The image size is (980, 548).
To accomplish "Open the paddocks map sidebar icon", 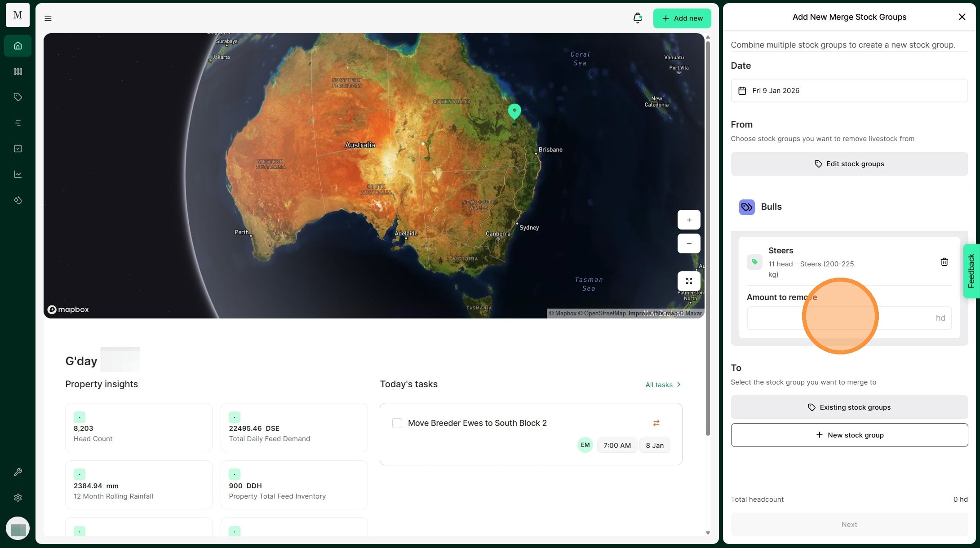I will 18,71.
